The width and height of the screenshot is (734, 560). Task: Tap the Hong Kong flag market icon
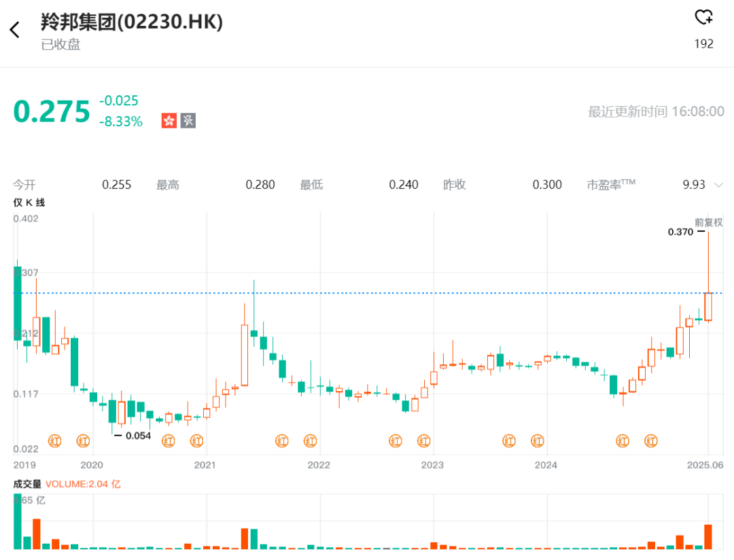click(x=169, y=121)
